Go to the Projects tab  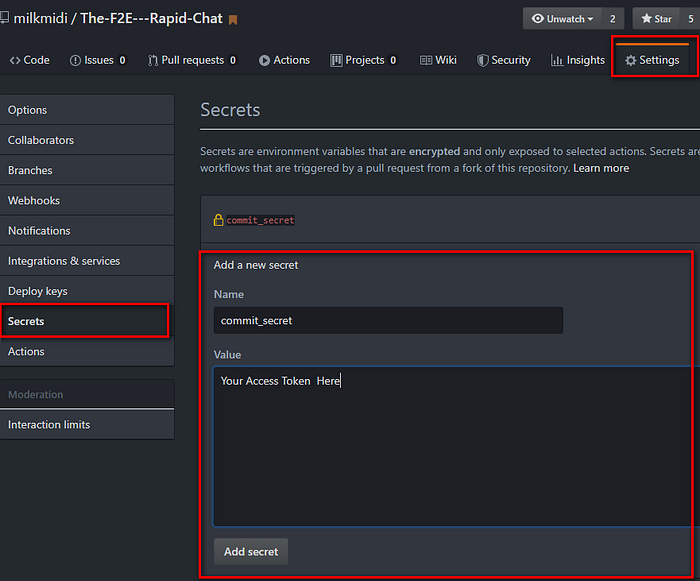[363, 60]
